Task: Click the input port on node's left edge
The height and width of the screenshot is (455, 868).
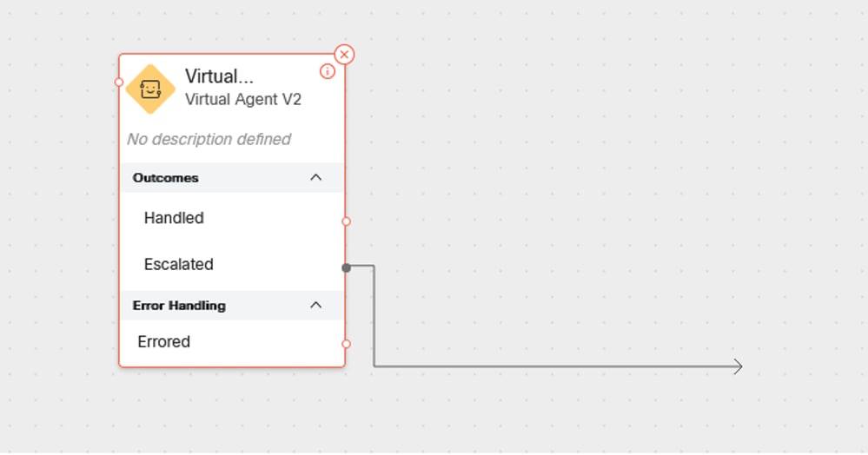Action: coord(119,82)
